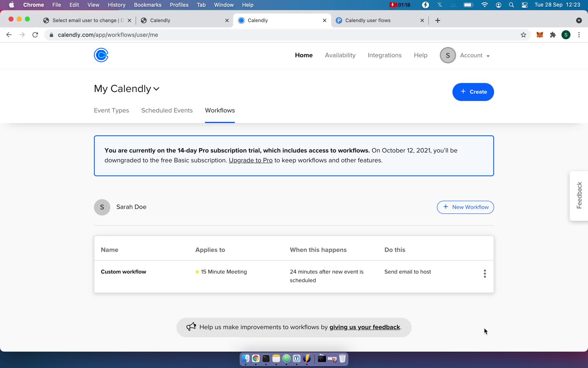Click the megaphone icon near feedback prompt
Image resolution: width=588 pixels, height=368 pixels.
point(191,327)
